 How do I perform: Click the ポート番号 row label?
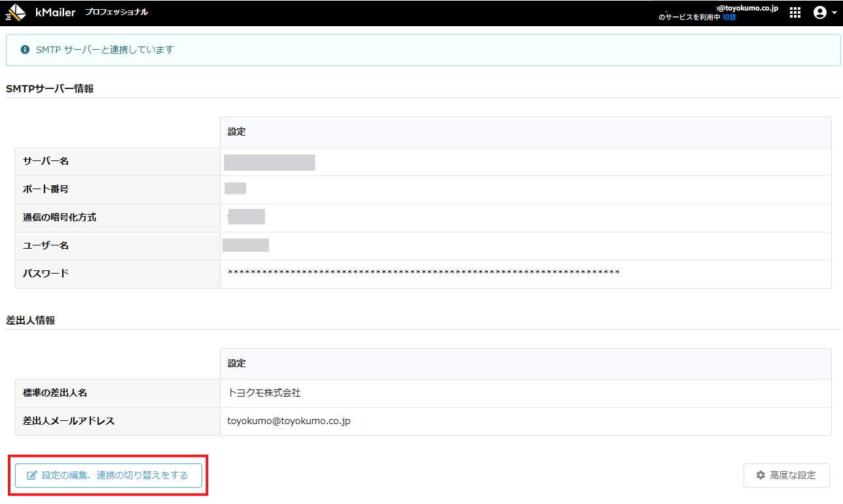pos(46,189)
